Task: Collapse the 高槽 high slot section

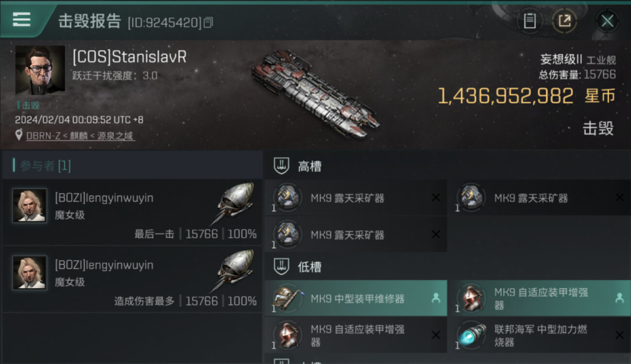Action: (x=282, y=166)
